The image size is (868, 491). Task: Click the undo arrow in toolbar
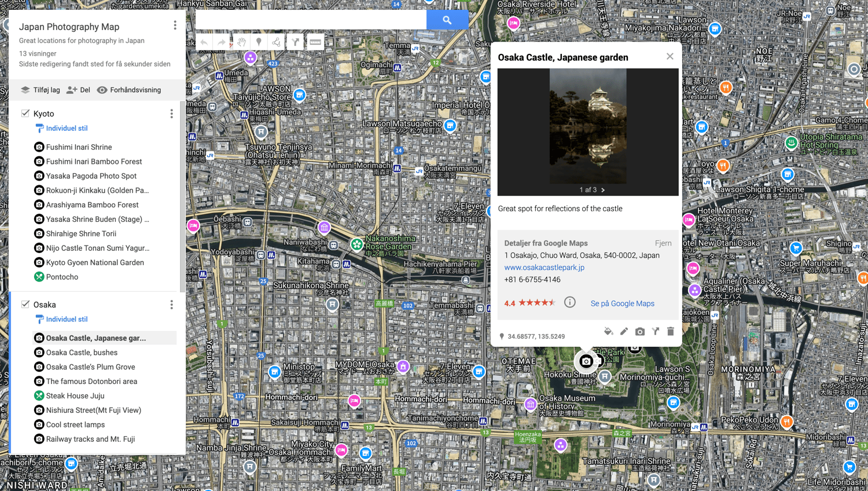(204, 42)
